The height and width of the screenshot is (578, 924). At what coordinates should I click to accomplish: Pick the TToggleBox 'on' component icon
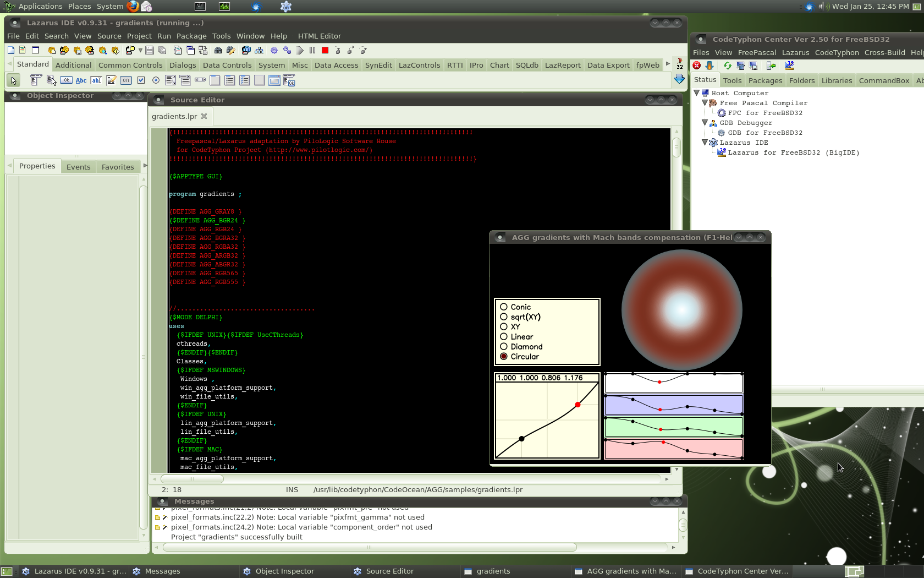click(x=126, y=80)
